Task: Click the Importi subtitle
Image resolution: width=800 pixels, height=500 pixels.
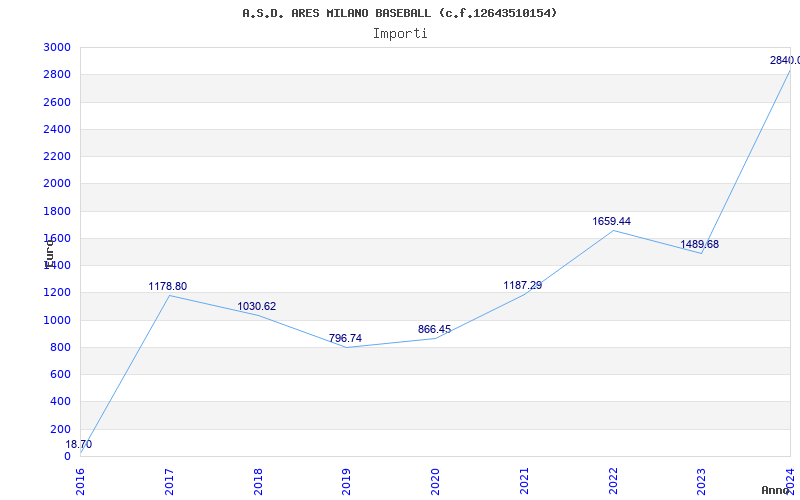Action: pos(400,34)
